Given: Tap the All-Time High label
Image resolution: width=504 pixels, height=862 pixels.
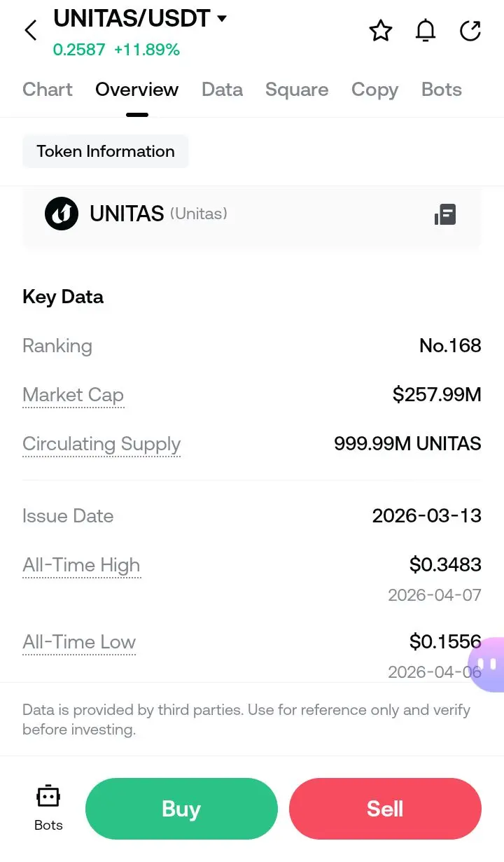Looking at the screenshot, I should coord(81,565).
